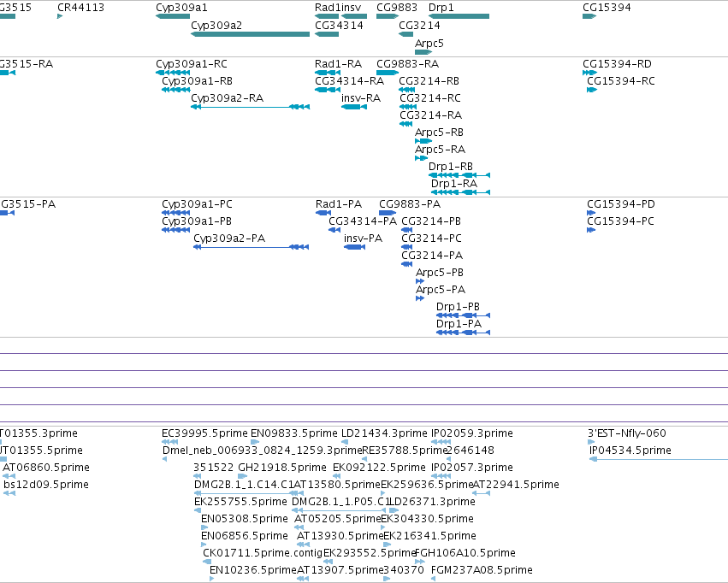Select the IP04534.5prime EST
Image resolution: width=728 pixels, height=583 pixels.
point(659,459)
